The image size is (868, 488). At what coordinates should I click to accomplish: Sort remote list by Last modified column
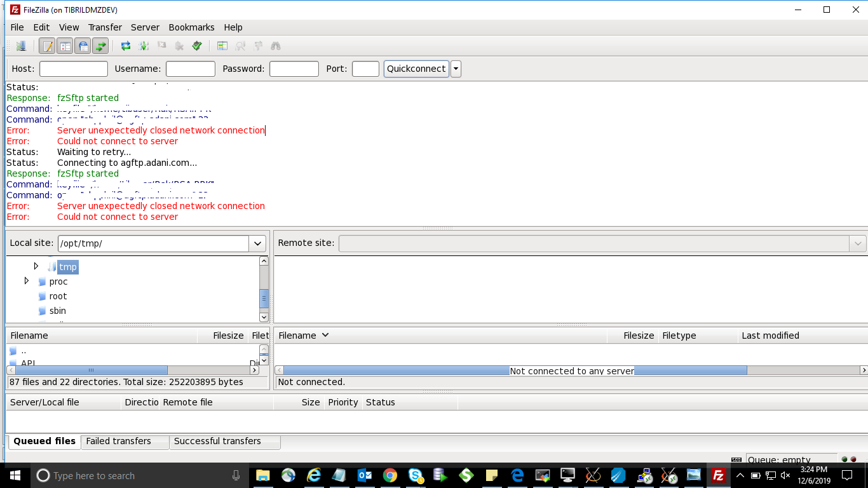tap(803, 335)
